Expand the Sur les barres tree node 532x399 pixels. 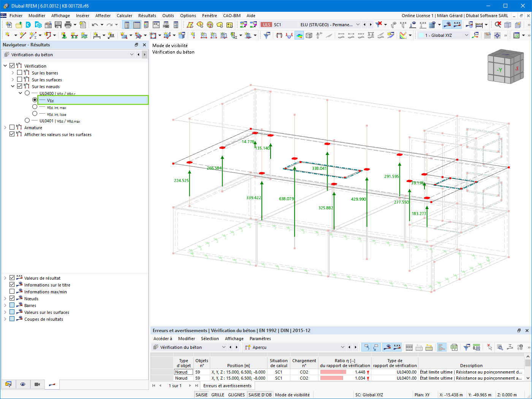tap(13, 73)
